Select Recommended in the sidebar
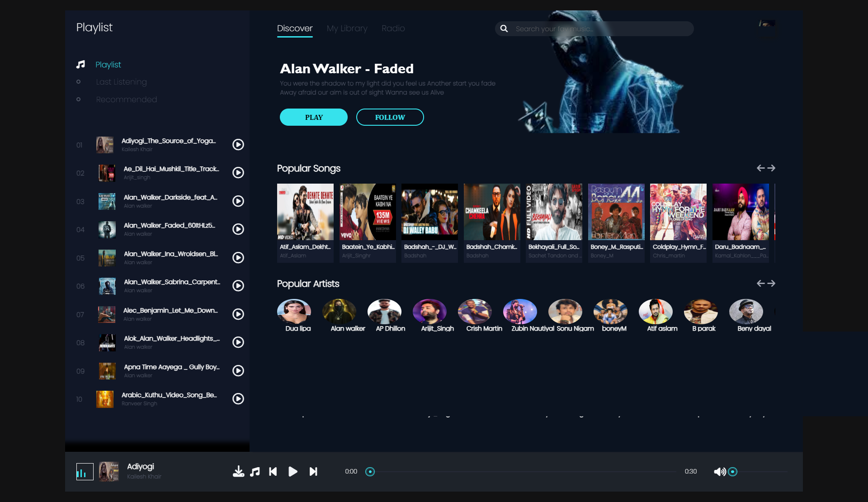The height and width of the screenshot is (502, 868). (127, 99)
